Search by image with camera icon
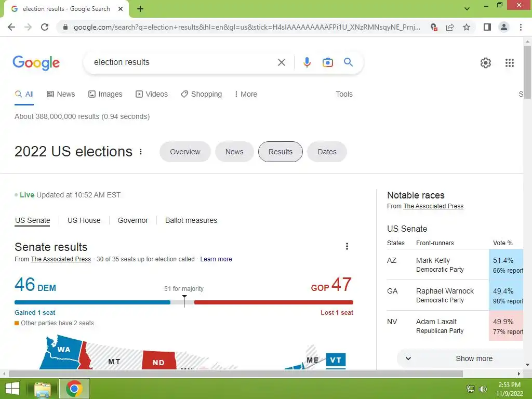532x399 pixels. tap(327, 62)
